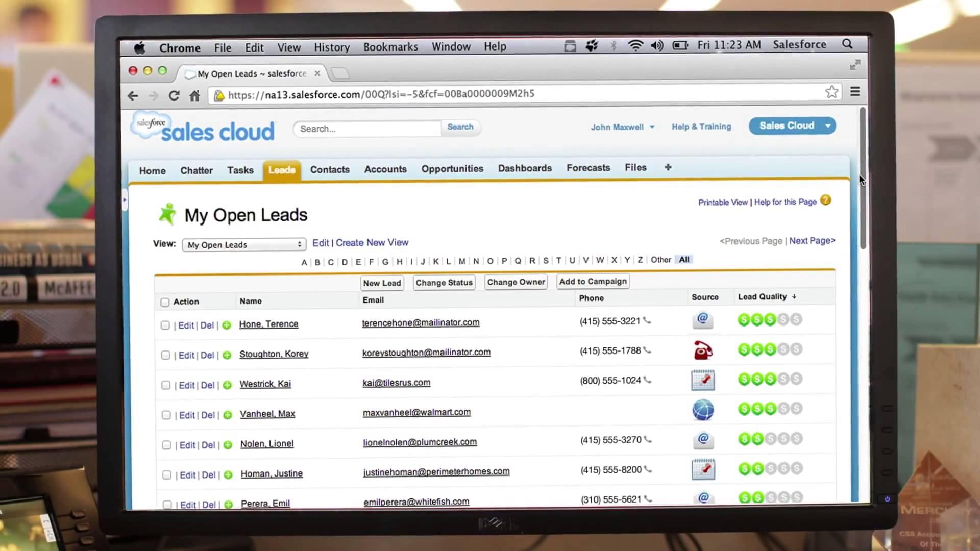980x551 pixels.
Task: Expand the John Maxwell user menu
Action: pyautogui.click(x=622, y=127)
